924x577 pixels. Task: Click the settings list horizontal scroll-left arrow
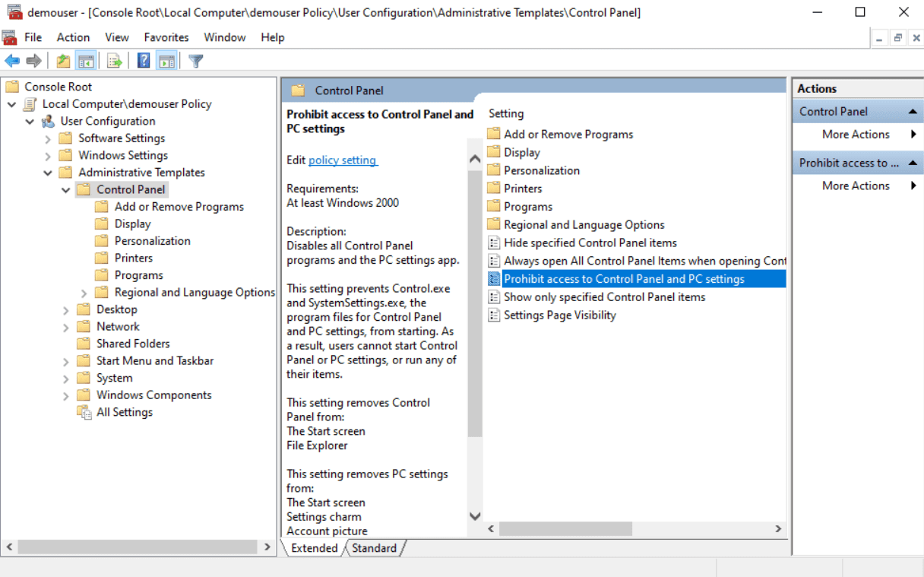[492, 528]
